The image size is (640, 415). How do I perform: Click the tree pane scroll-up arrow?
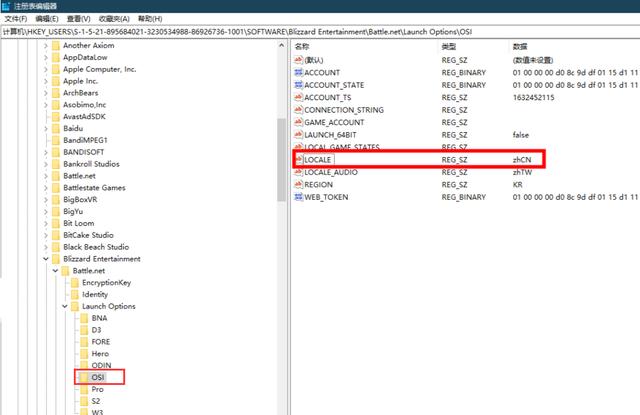(x=281, y=45)
